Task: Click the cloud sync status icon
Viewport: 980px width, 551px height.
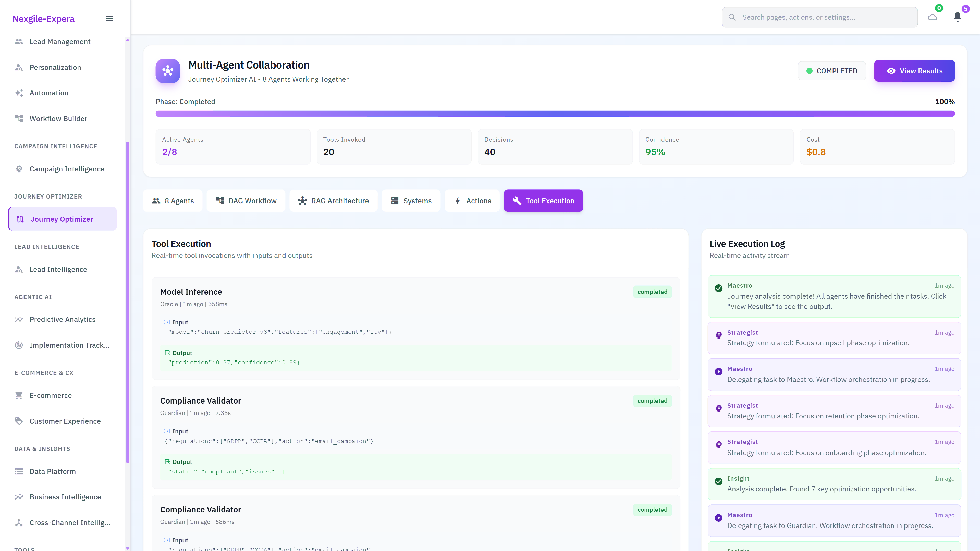Action: (933, 17)
